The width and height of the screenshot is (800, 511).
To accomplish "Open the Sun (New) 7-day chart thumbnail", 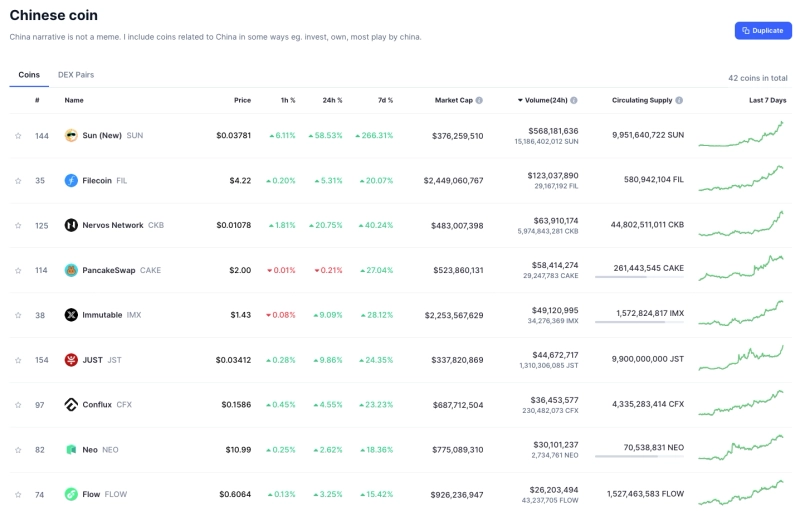I will point(742,135).
